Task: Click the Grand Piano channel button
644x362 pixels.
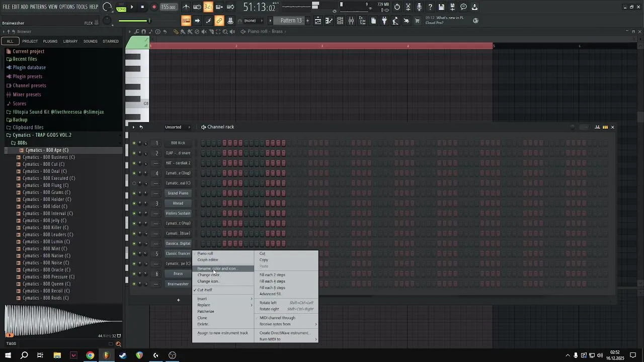Action: 178,193
